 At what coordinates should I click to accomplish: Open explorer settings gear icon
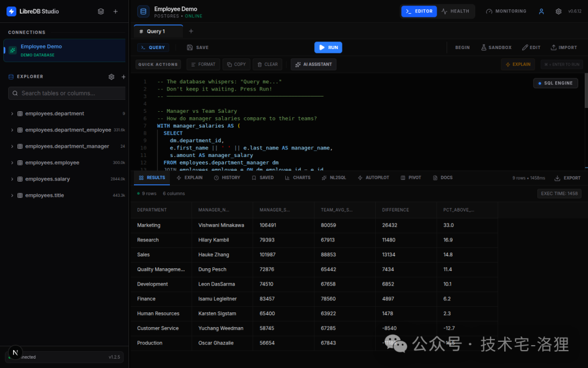tap(112, 77)
